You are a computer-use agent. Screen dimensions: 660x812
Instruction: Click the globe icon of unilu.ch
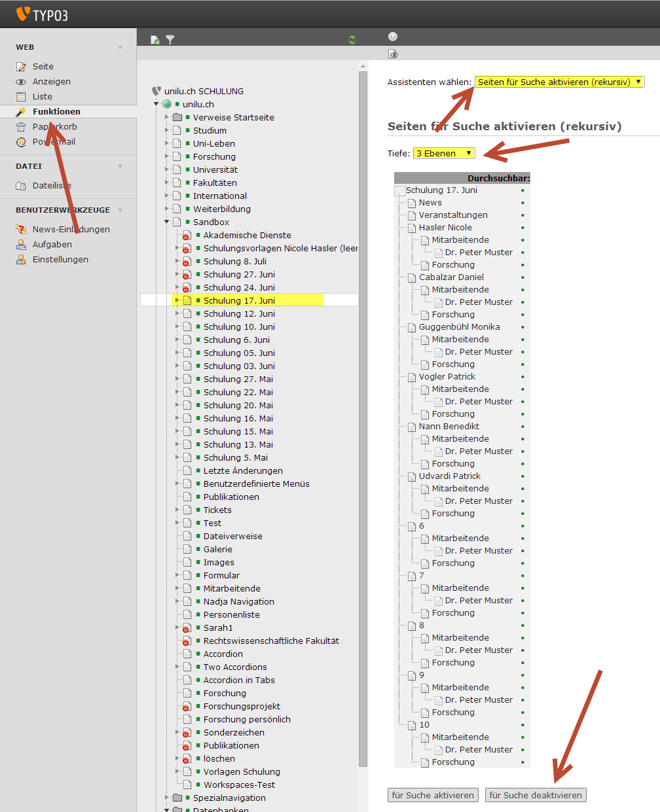(x=167, y=104)
